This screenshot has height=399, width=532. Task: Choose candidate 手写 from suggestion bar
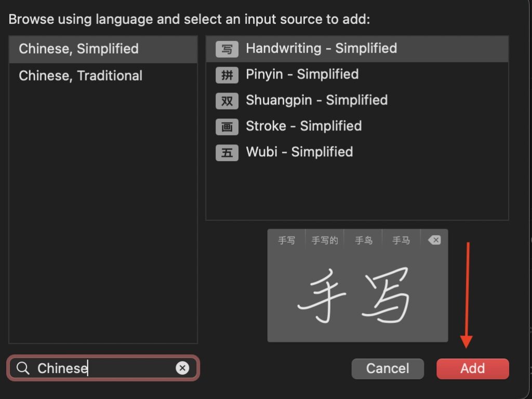pyautogui.click(x=286, y=240)
